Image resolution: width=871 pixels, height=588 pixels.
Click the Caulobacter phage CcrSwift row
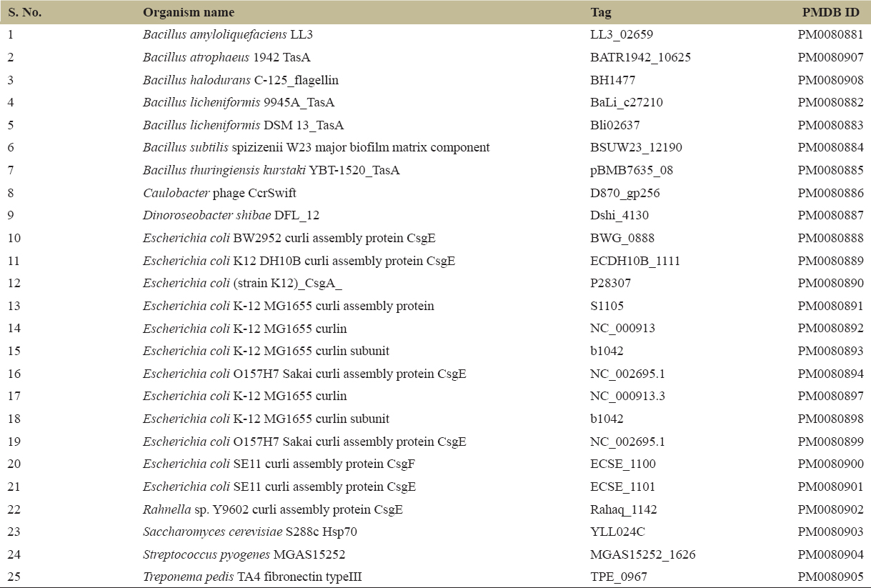coord(219,193)
